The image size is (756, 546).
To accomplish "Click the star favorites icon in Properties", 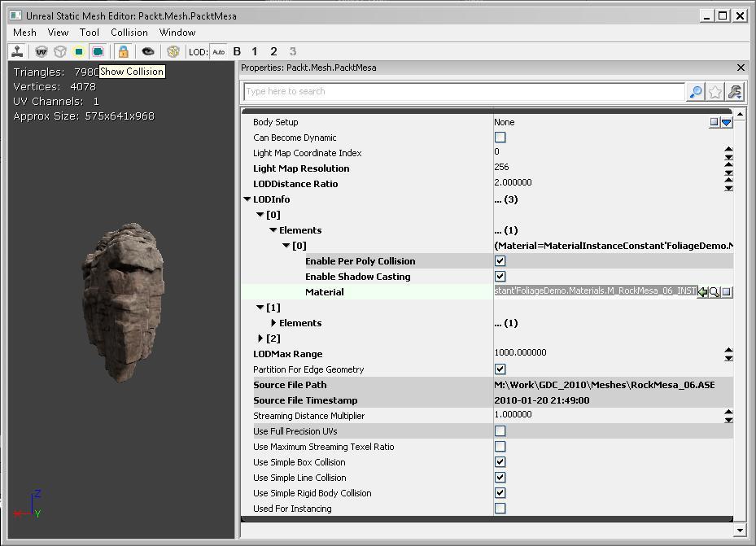I will coord(715,92).
